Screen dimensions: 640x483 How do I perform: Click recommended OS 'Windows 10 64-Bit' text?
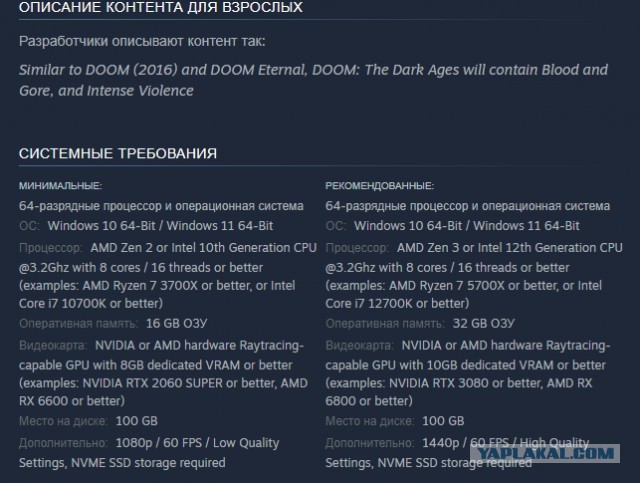(x=408, y=226)
